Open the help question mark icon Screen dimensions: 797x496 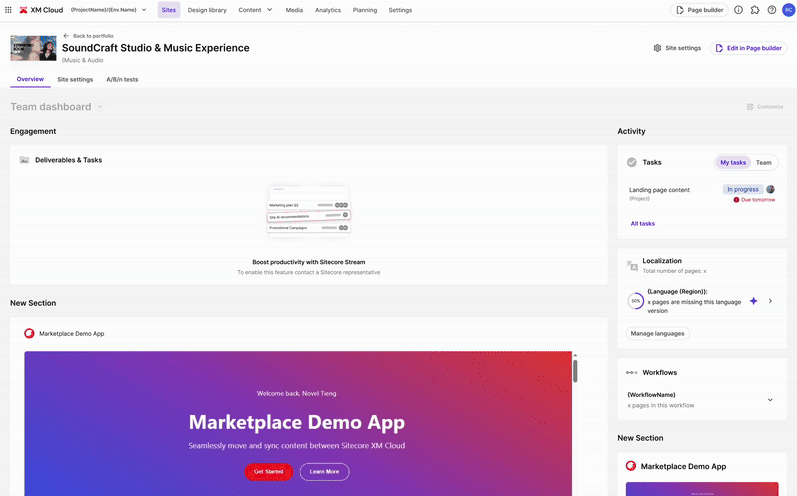(772, 10)
